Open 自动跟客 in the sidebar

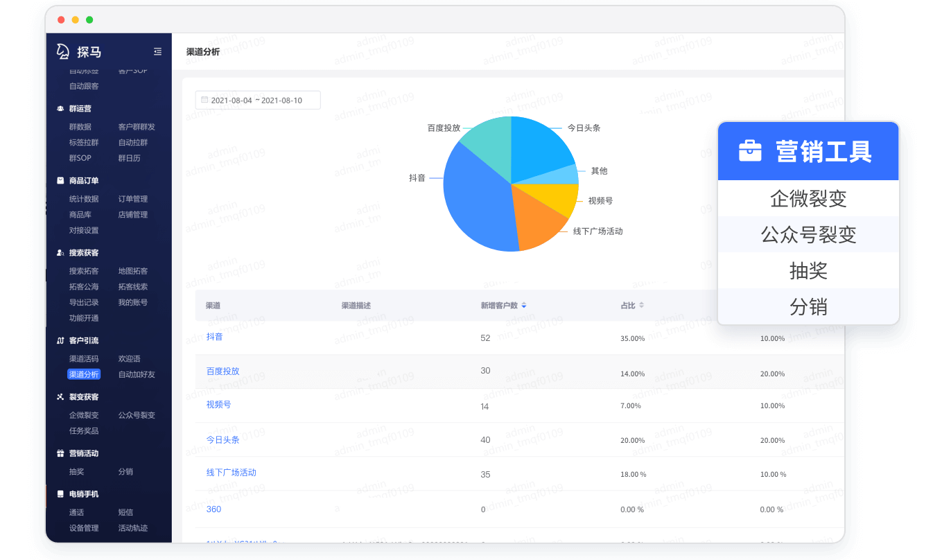(84, 87)
